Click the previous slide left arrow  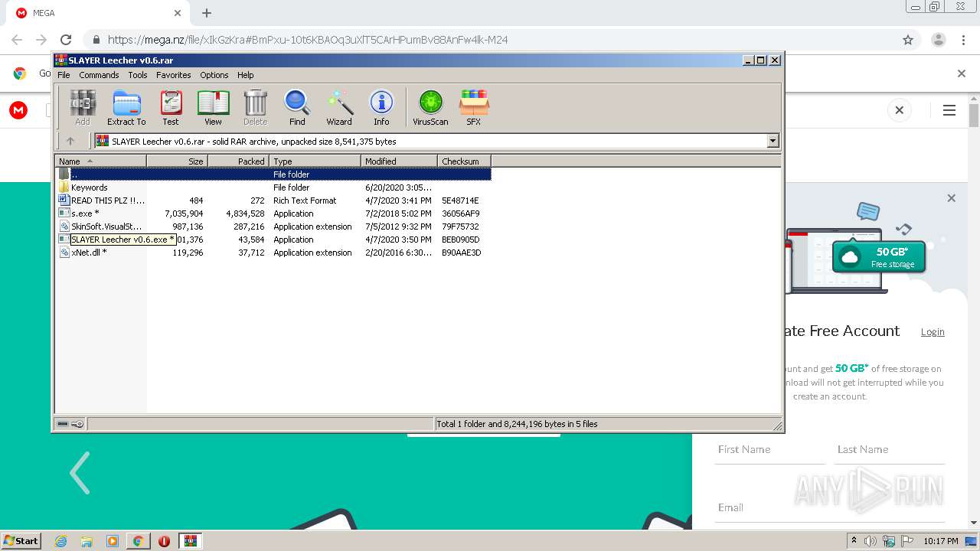[80, 472]
